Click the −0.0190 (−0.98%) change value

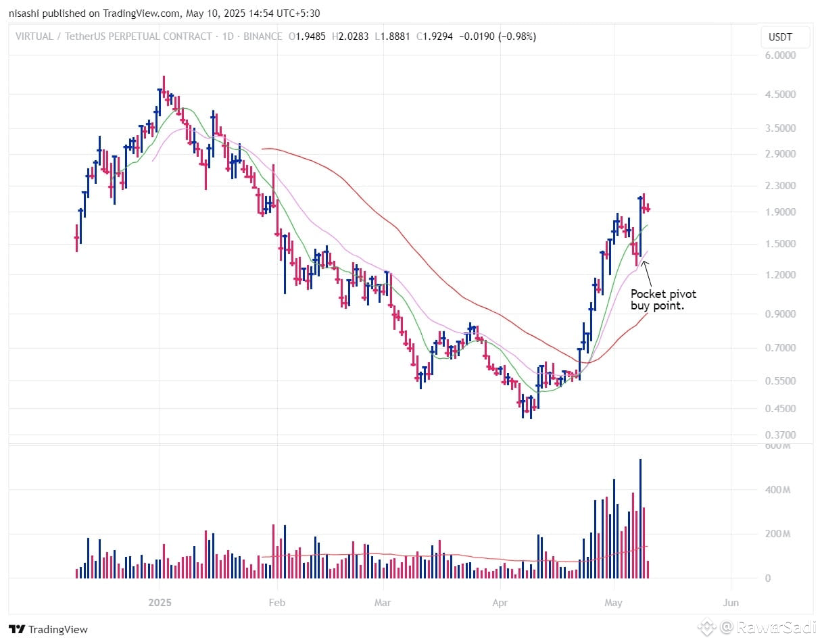tap(498, 36)
